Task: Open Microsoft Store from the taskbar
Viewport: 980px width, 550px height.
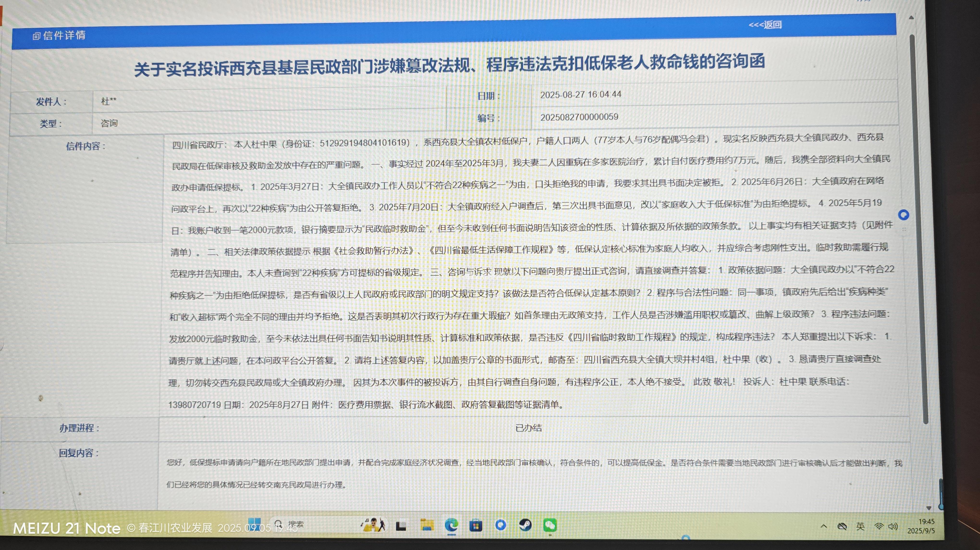Action: tap(476, 526)
